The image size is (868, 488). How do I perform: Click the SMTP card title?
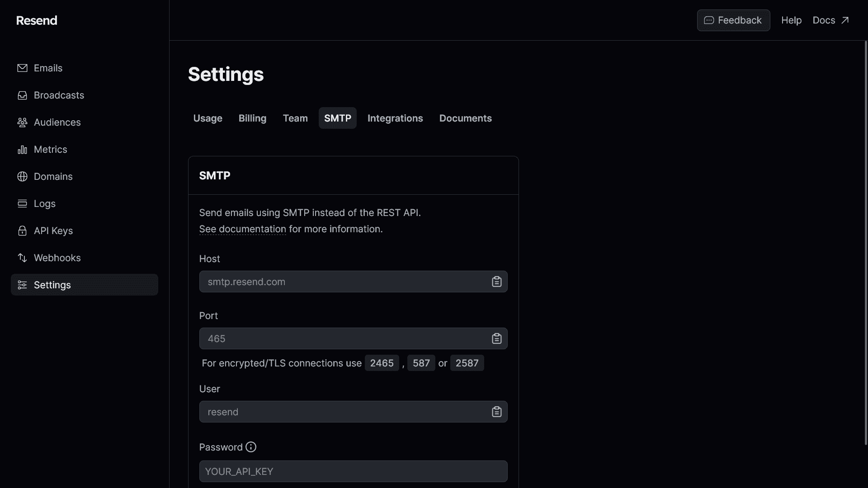pos(215,175)
